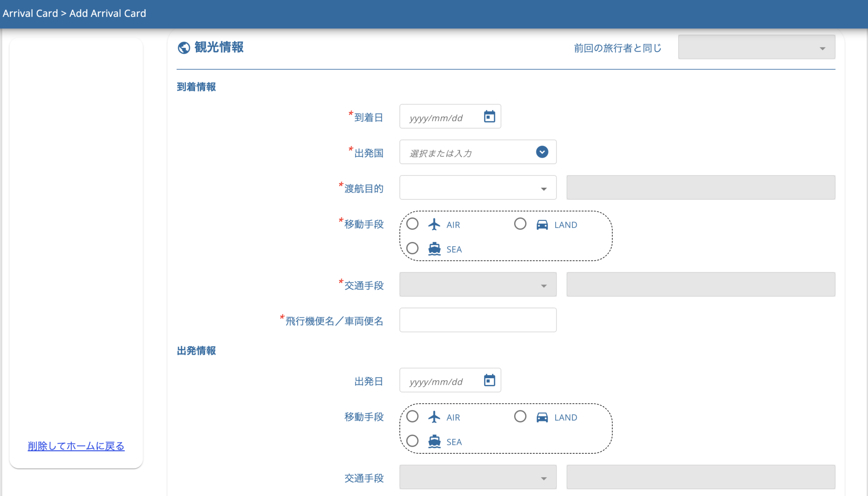868x496 pixels.
Task: Click the departure airplane AIR icon
Action: point(434,417)
